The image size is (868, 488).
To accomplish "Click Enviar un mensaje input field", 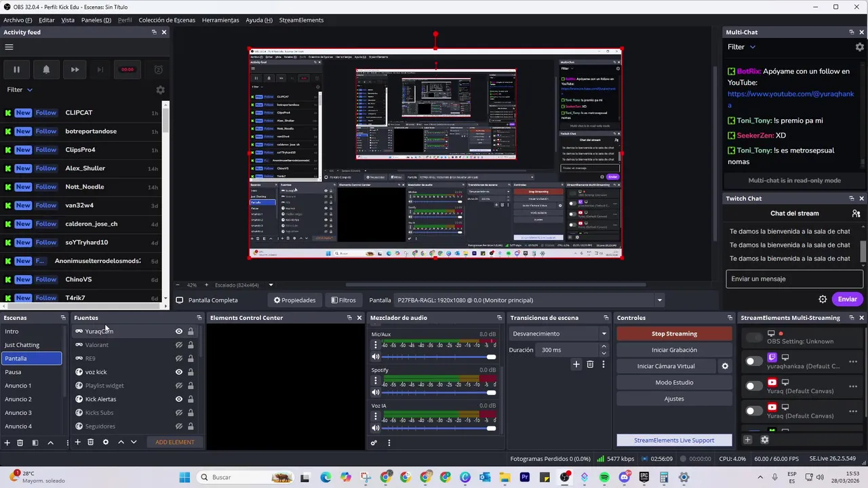I will click(x=794, y=279).
